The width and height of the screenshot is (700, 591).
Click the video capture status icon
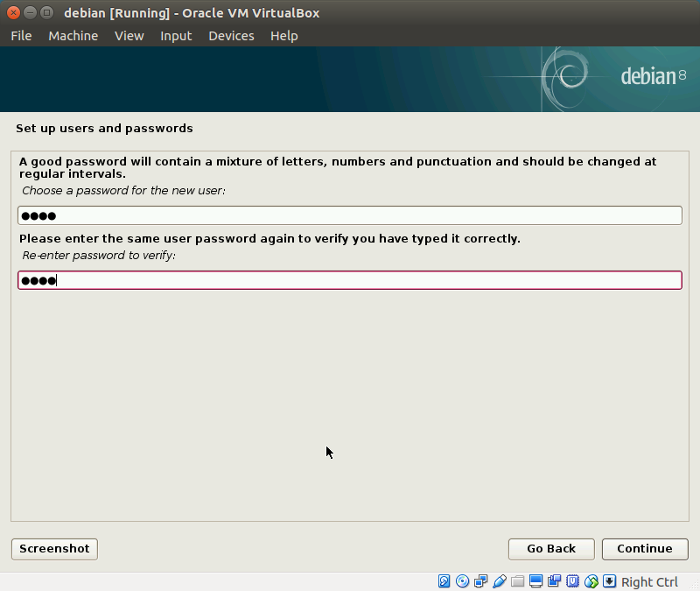pos(555,581)
